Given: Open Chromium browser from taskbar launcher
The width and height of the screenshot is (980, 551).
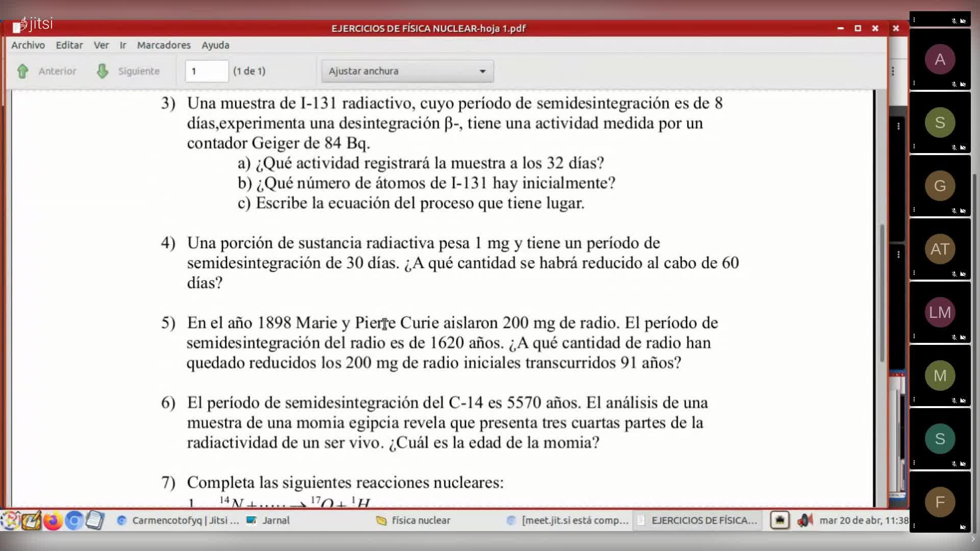Looking at the screenshot, I should 74,520.
